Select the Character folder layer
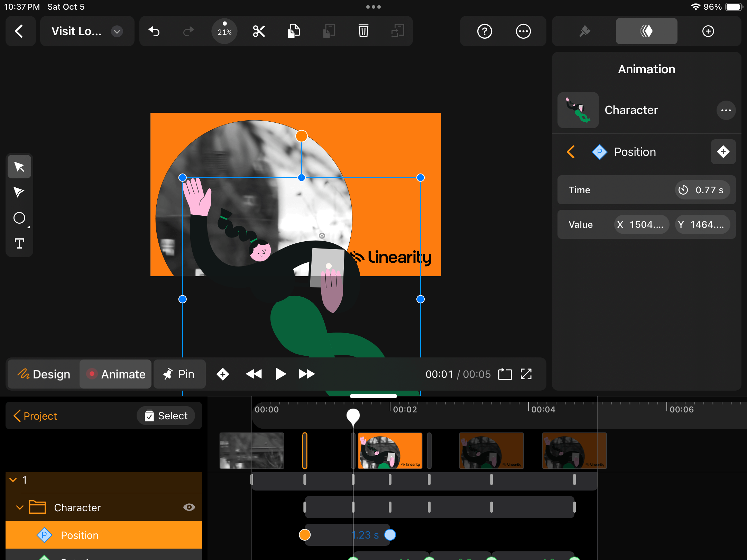 (x=104, y=507)
